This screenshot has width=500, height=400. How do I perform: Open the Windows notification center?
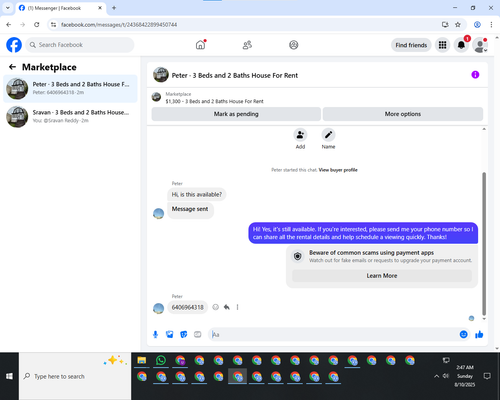coord(487,376)
